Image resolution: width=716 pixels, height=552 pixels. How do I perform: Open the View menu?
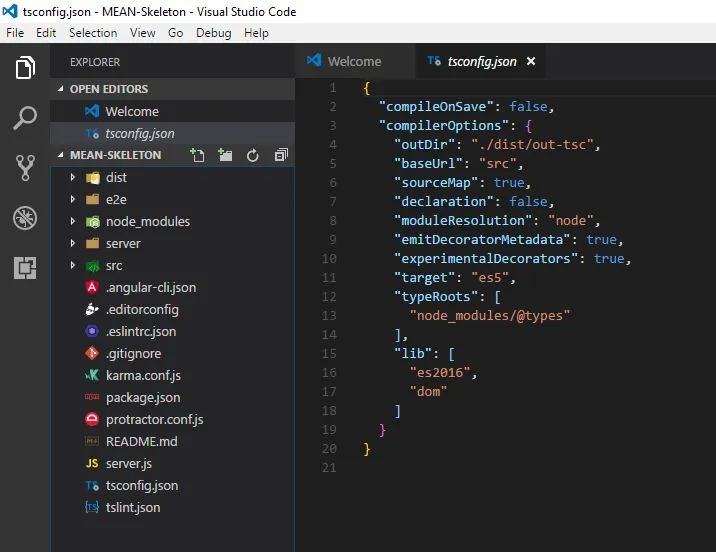(142, 33)
